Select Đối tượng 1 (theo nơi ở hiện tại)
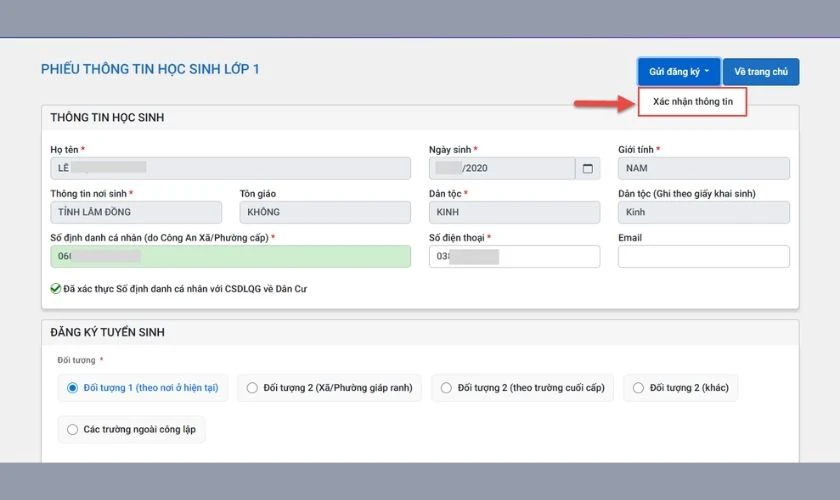Viewport: 840px width, 500px height. point(143,387)
